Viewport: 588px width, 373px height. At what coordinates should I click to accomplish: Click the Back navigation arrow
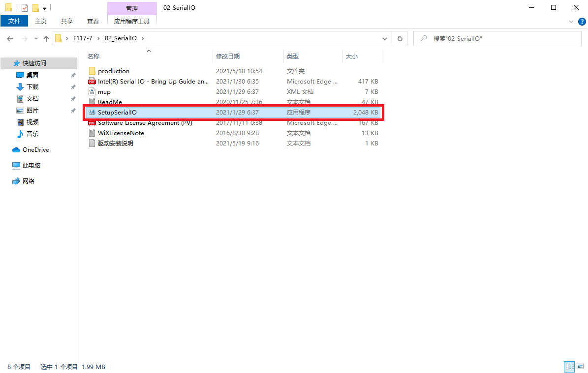(10, 38)
